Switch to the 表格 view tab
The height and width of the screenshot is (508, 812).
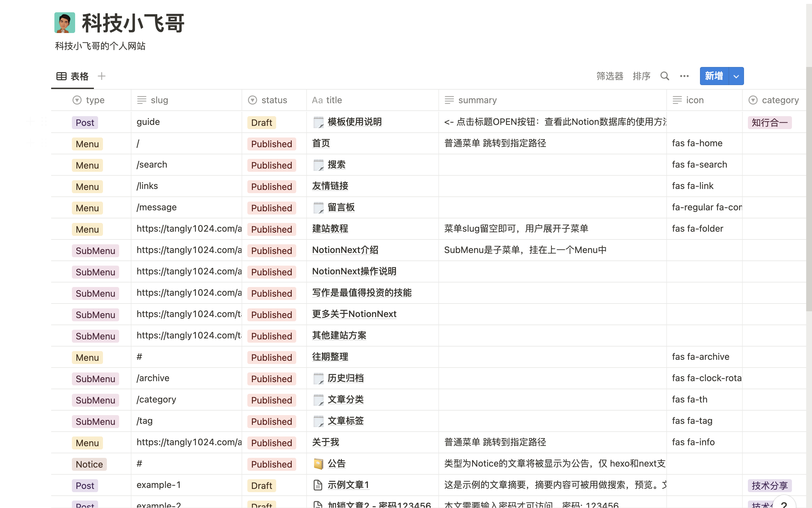[x=73, y=76]
